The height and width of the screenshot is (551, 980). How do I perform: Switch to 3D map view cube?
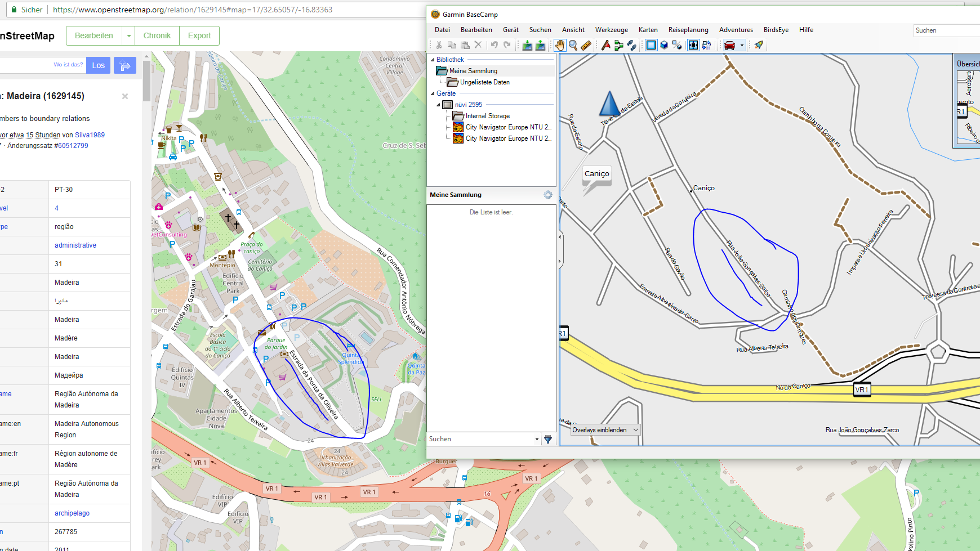pyautogui.click(x=664, y=45)
